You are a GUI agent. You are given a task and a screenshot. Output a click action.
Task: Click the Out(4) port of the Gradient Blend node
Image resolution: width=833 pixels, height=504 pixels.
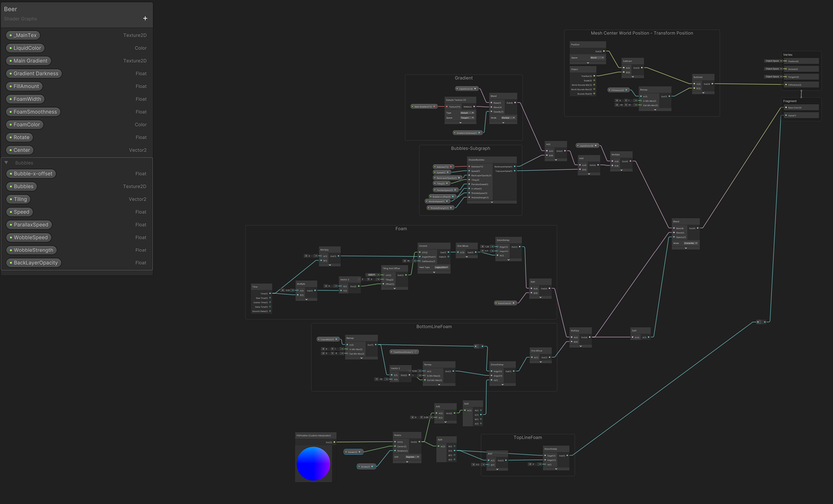point(515,103)
